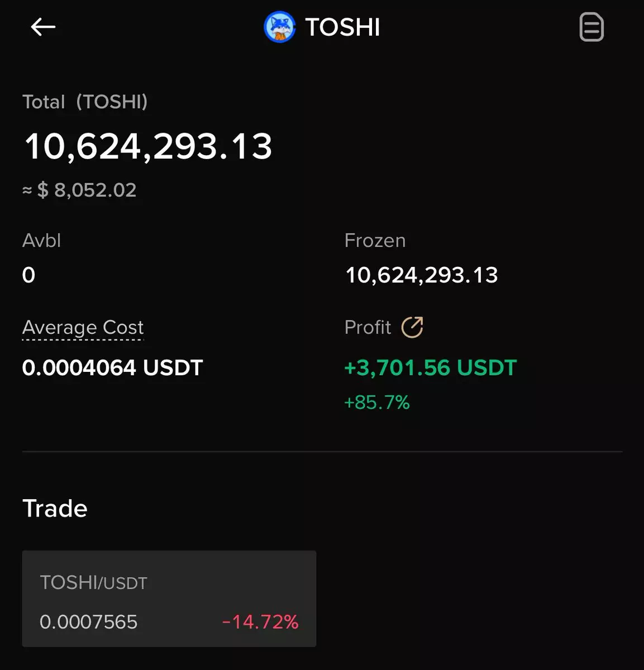Tap the Avbl label
This screenshot has width=644, height=670.
(x=41, y=241)
